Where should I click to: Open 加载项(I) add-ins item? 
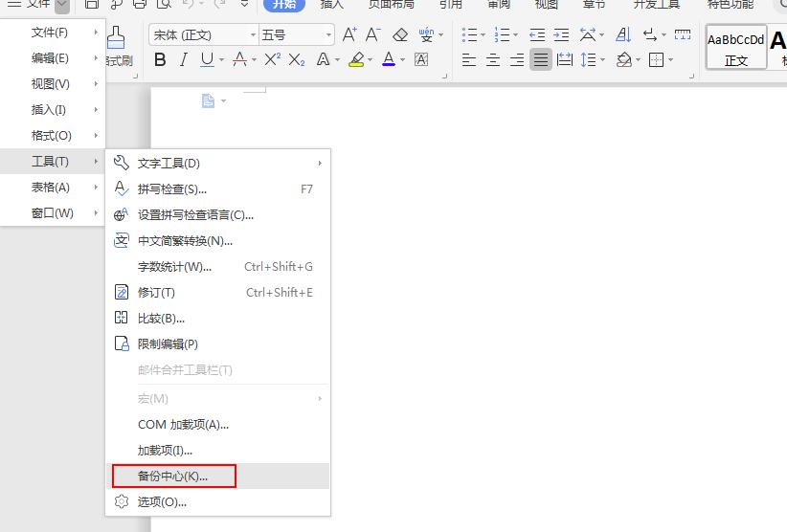tap(218, 451)
